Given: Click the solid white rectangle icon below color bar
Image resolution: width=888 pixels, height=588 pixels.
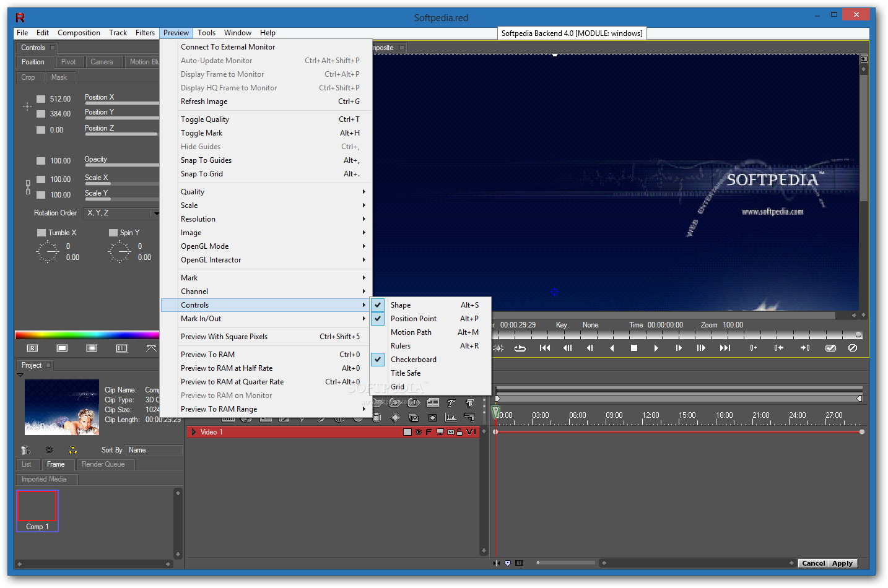Looking at the screenshot, I should [62, 348].
